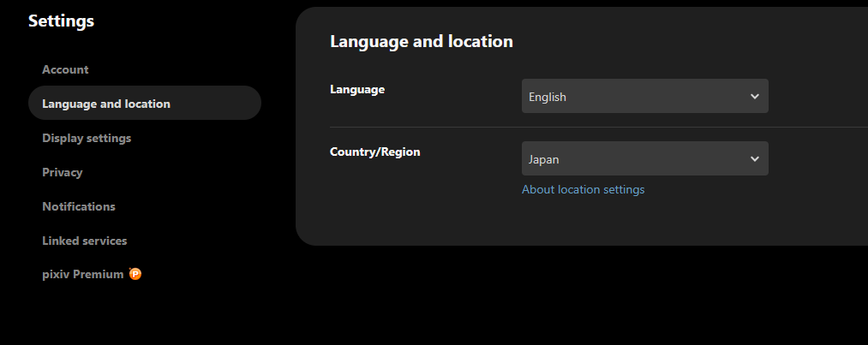Click the bold Language field label
This screenshot has width=868, height=345.
click(x=357, y=89)
